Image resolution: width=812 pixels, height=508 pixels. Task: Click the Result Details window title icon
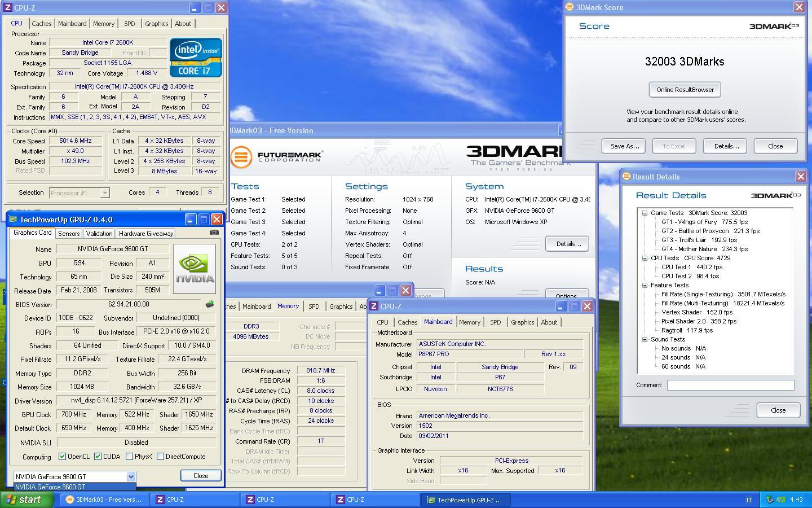626,177
